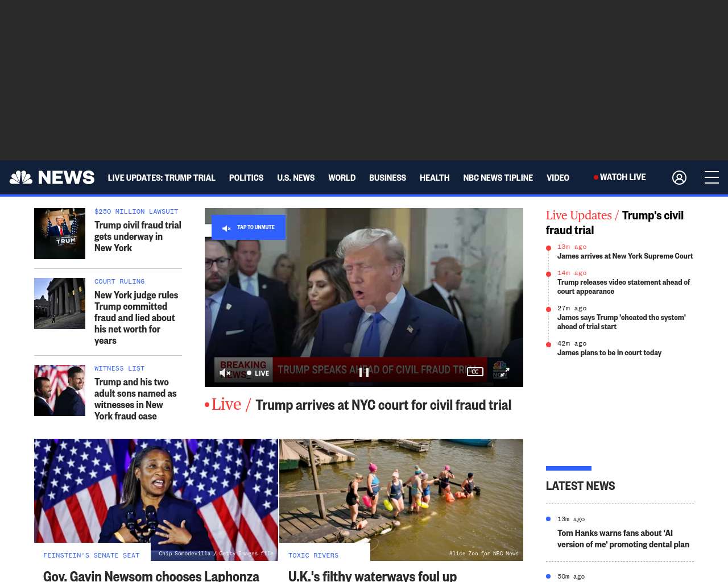Screen dimensions: 728x582
Task: Open the Business section
Action: pos(387,178)
